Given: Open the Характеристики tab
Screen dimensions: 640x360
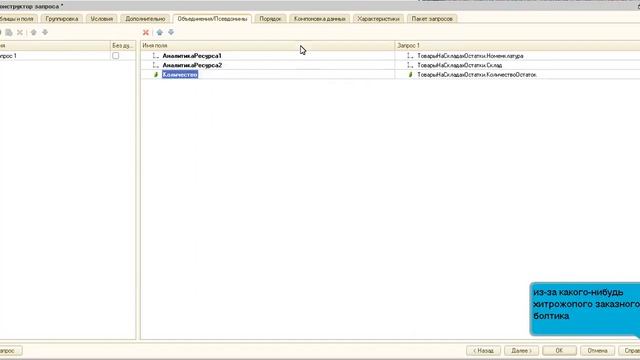Looking at the screenshot, I should click(378, 19).
